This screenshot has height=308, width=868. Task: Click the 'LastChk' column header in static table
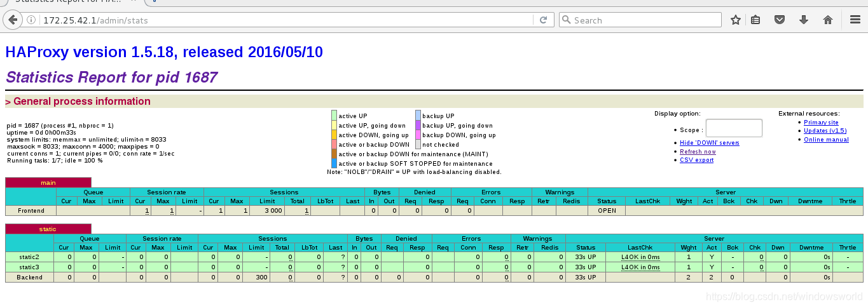[x=640, y=248]
